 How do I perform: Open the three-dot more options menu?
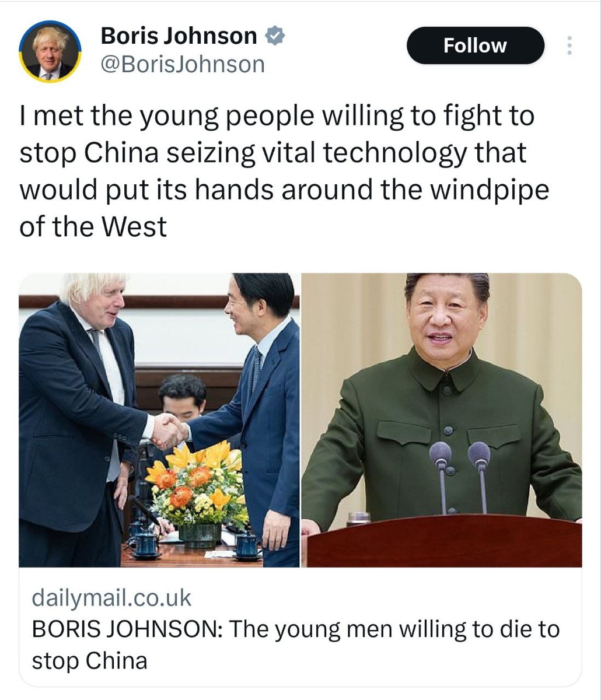pyautogui.click(x=569, y=45)
